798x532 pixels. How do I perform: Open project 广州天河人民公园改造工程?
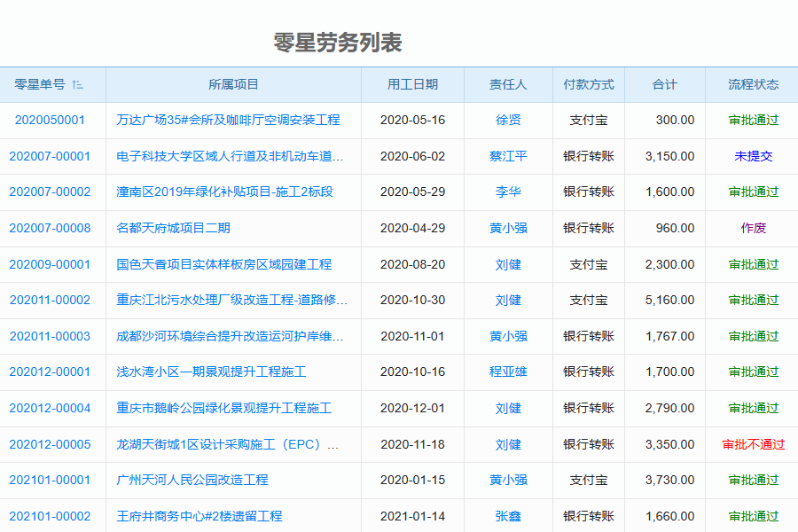[x=192, y=480]
